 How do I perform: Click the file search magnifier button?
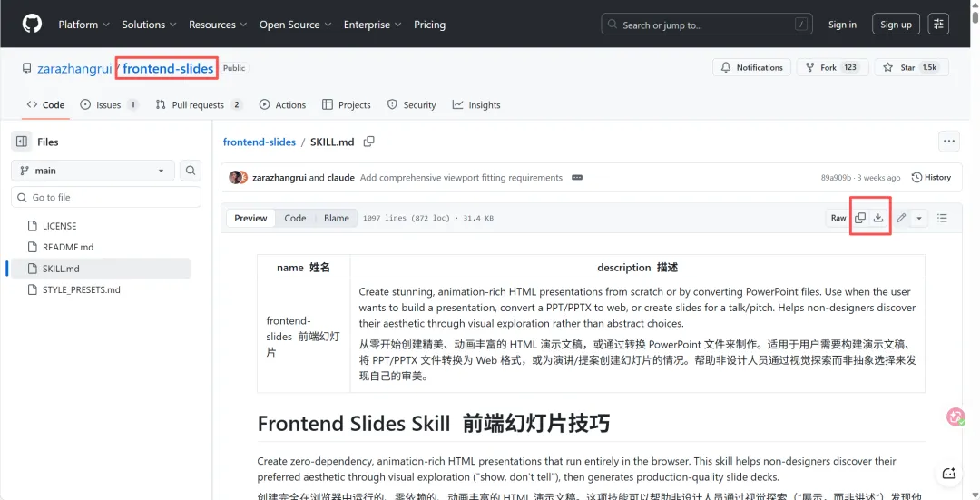coord(191,171)
